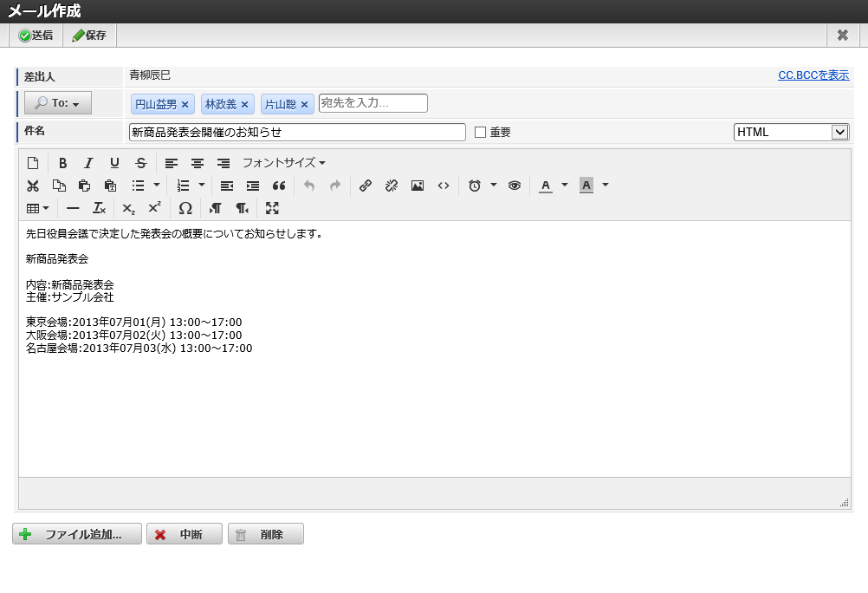
Task: Open the HTML format combo box
Action: pyautogui.click(x=792, y=132)
